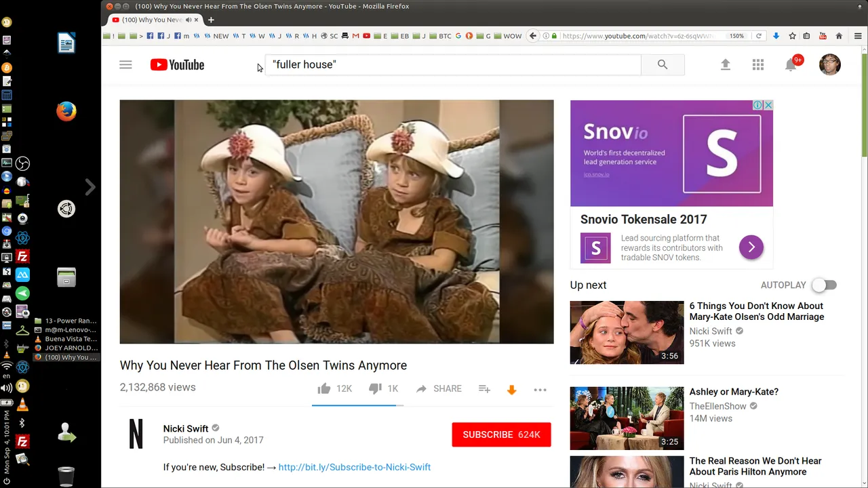Image resolution: width=868 pixels, height=488 pixels.
Task: Click the green padlock in address bar
Action: pyautogui.click(x=554, y=36)
